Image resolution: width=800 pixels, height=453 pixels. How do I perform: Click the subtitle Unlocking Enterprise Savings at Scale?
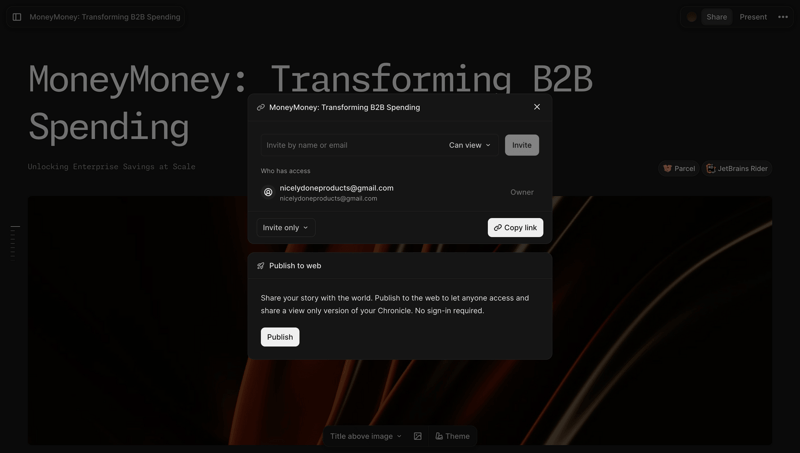pos(111,166)
